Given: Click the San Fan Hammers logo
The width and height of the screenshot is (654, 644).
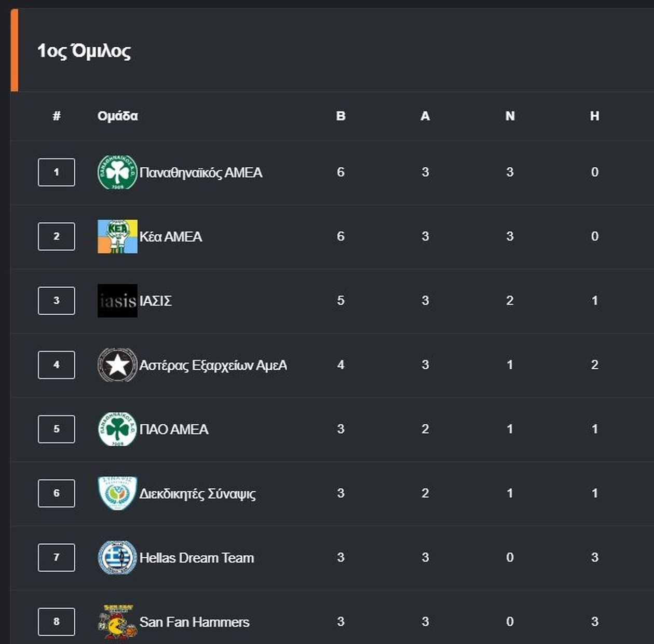Looking at the screenshot, I should [x=117, y=621].
